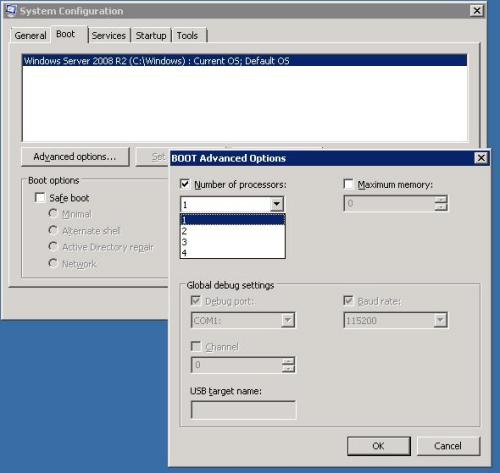
Task: Close the BOOT Advanced Options dialog
Action: click(x=481, y=158)
